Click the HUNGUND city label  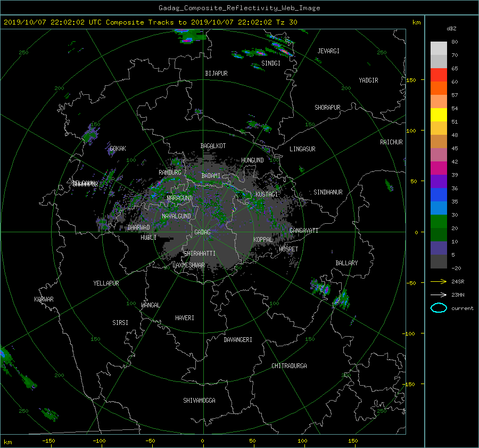[252, 160]
